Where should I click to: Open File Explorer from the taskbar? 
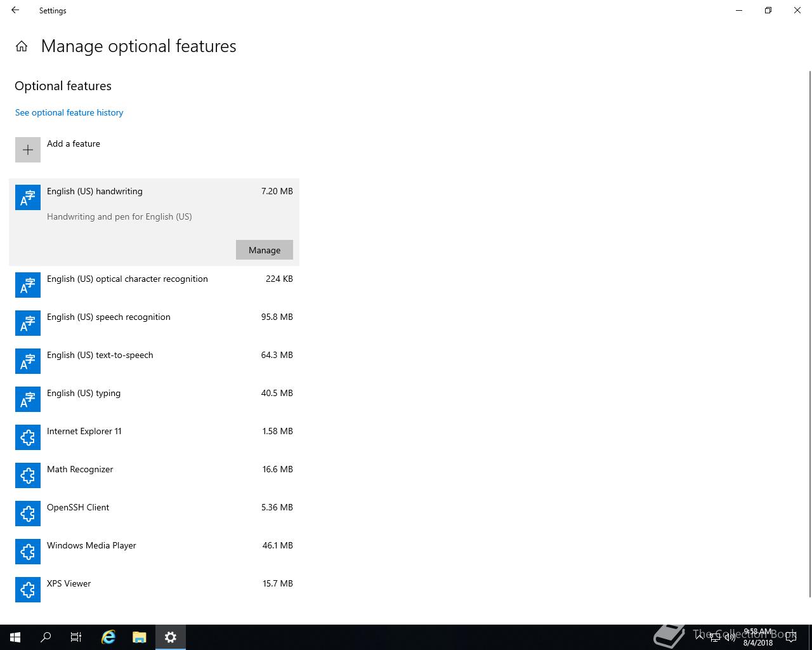pyautogui.click(x=140, y=637)
